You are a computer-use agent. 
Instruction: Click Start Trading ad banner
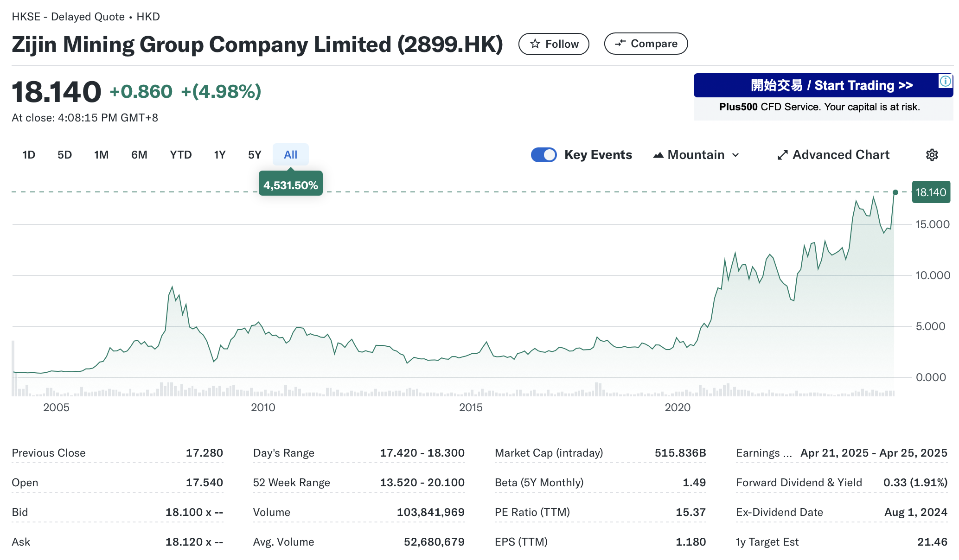point(831,86)
